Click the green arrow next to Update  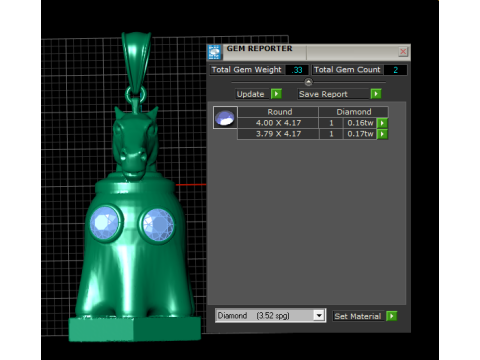coord(276,94)
